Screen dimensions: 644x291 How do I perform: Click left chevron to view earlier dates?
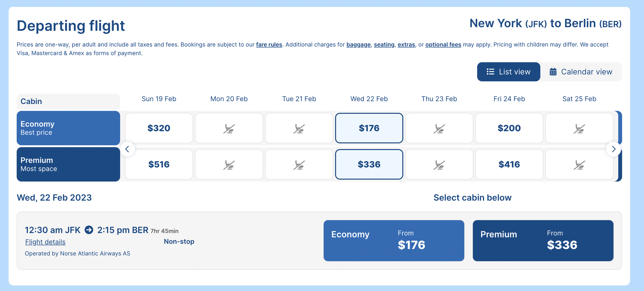click(x=127, y=149)
